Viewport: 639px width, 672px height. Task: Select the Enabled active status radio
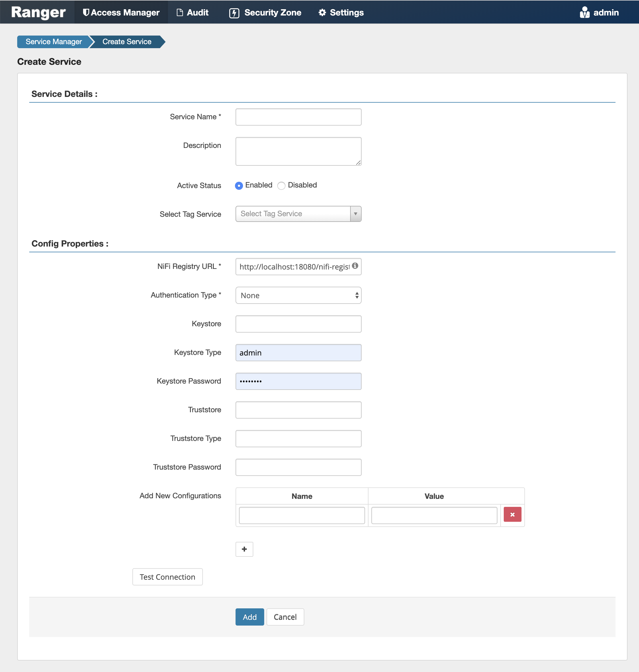click(239, 186)
